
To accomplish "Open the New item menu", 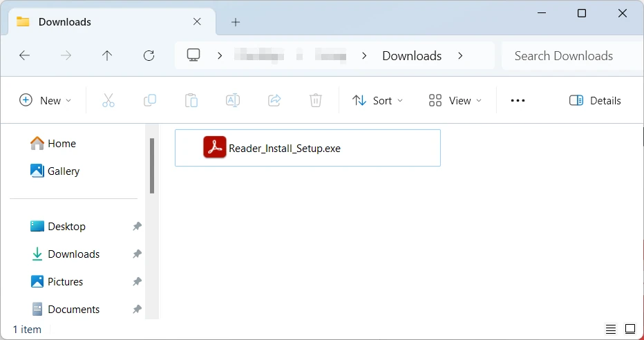I will [x=45, y=100].
